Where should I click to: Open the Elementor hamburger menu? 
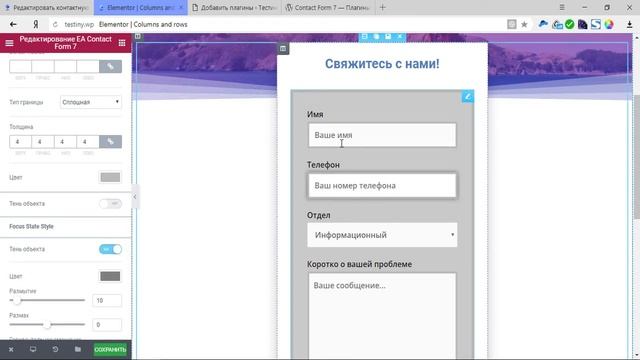click(9, 43)
